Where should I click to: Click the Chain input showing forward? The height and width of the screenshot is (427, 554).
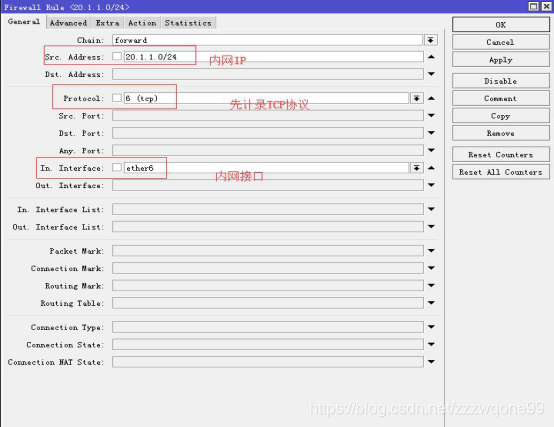267,40
